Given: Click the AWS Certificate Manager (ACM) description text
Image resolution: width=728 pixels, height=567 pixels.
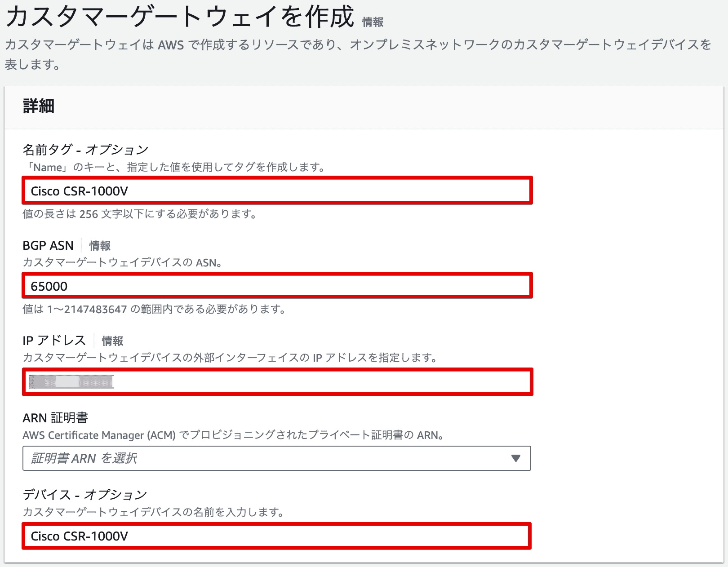Looking at the screenshot, I should tap(234, 435).
